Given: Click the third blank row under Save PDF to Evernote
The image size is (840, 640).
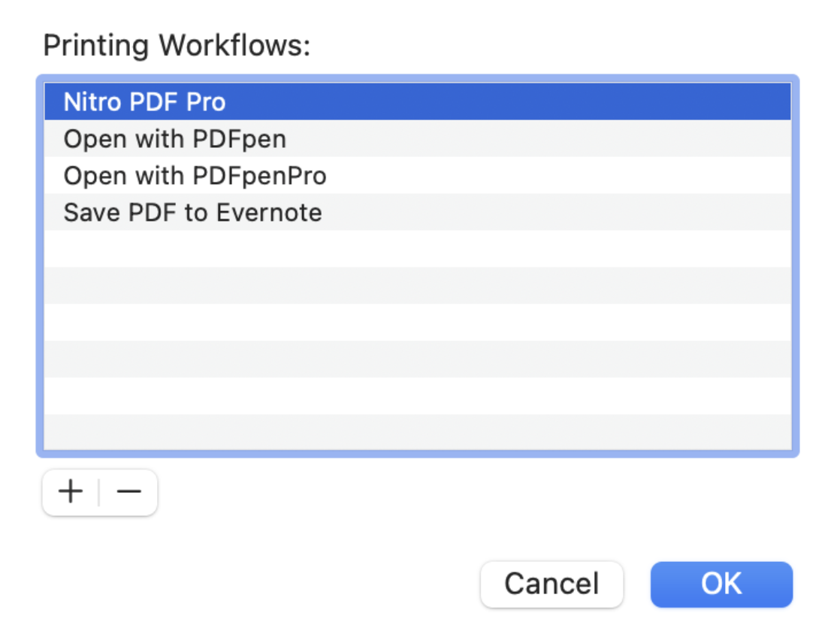Looking at the screenshot, I should pos(417,322).
